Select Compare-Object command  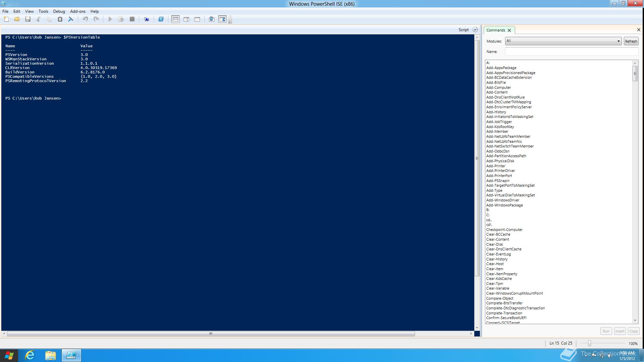(499, 298)
